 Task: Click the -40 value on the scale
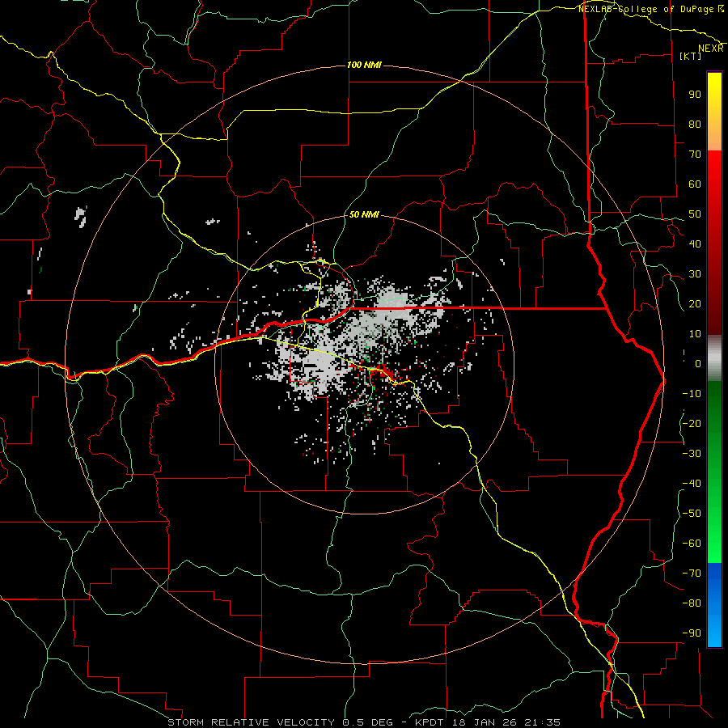[692, 484]
